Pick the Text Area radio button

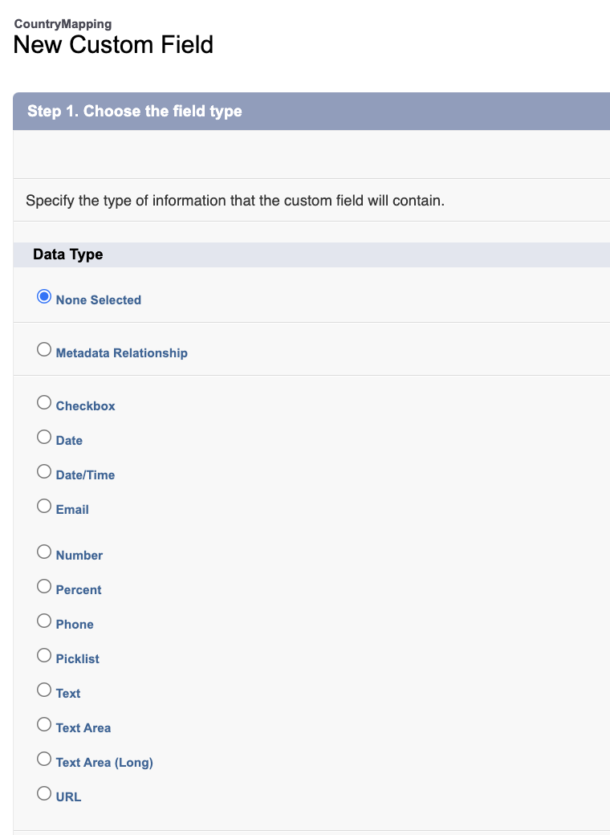point(43,725)
